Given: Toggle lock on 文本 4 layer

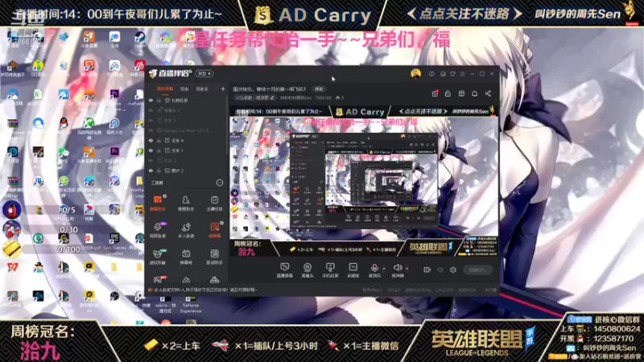Looking at the screenshot, I should pos(159,140).
